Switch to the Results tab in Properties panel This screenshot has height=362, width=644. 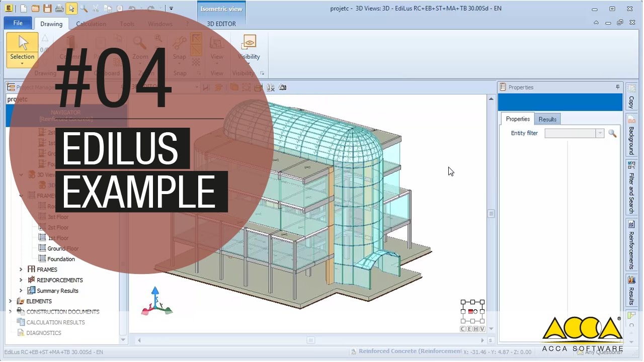click(547, 119)
